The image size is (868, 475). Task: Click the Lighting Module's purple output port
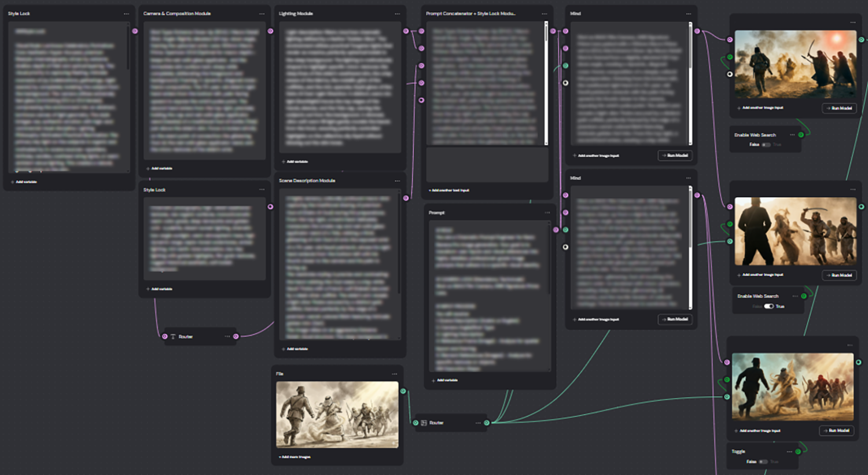click(x=406, y=31)
